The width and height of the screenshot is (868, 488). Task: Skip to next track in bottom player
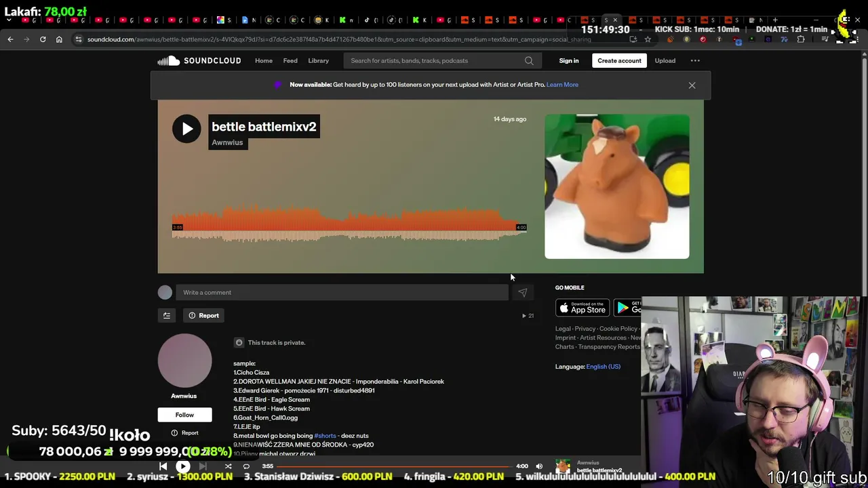pos(202,466)
